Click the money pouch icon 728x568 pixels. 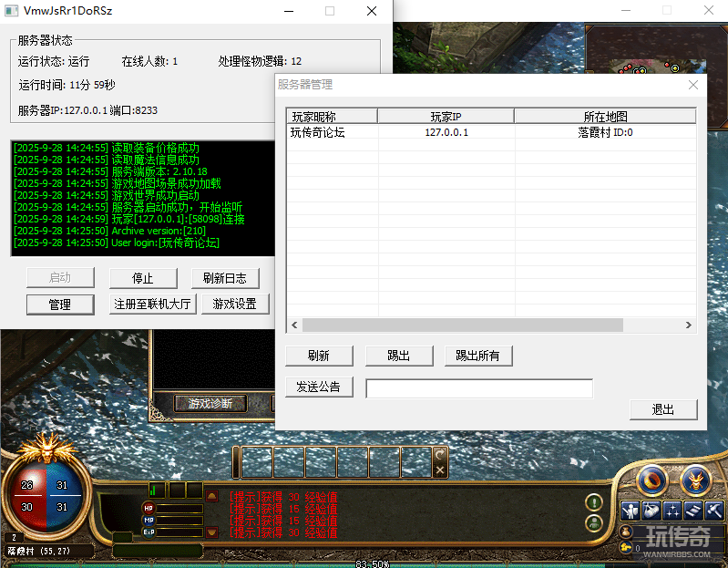coord(626,532)
